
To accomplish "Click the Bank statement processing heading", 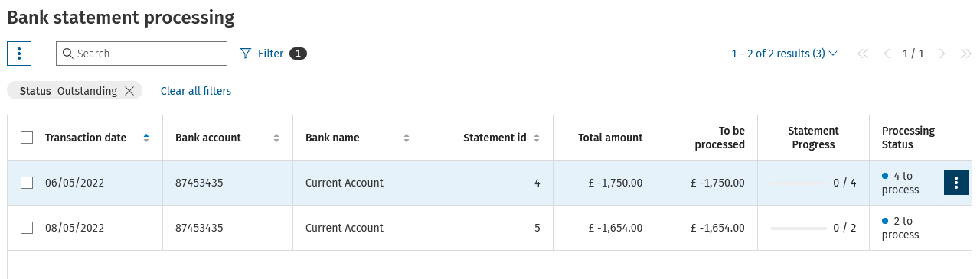I will point(121,17).
